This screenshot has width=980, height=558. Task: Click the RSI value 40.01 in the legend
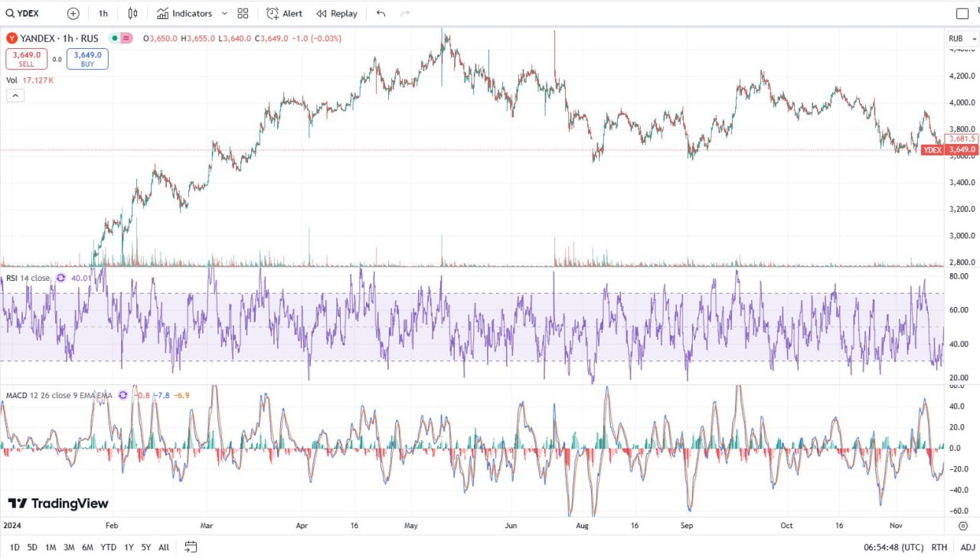(x=81, y=278)
